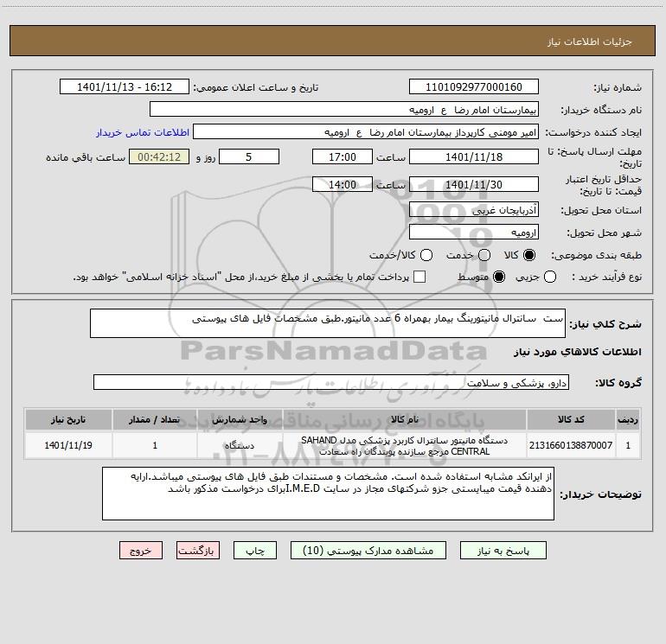Click the دستگاه unit cell
Viewport: 666px width, 644px height.
coord(240,445)
